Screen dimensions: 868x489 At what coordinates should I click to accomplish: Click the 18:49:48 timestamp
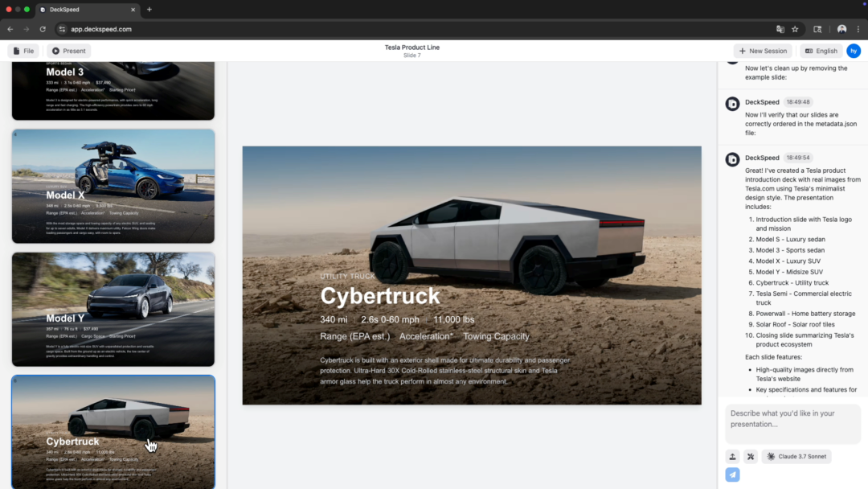(798, 102)
